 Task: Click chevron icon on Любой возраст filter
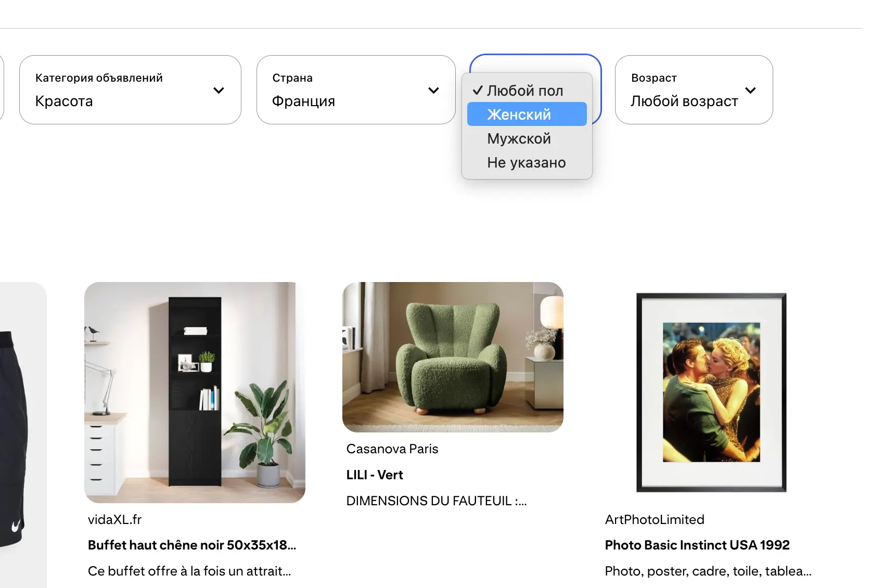(750, 90)
